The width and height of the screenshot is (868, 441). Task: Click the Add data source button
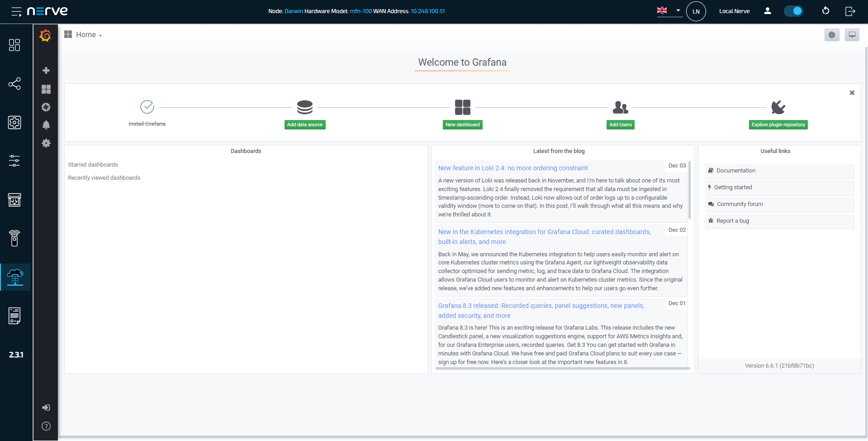point(304,125)
